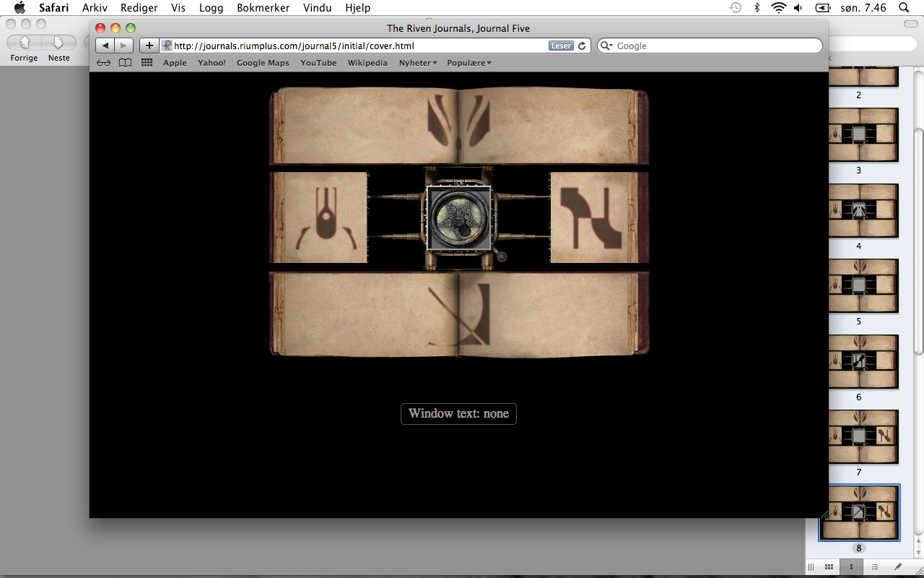The height and width of the screenshot is (578, 924).
Task: Click the small knob beside the lock
Action: [x=502, y=256]
